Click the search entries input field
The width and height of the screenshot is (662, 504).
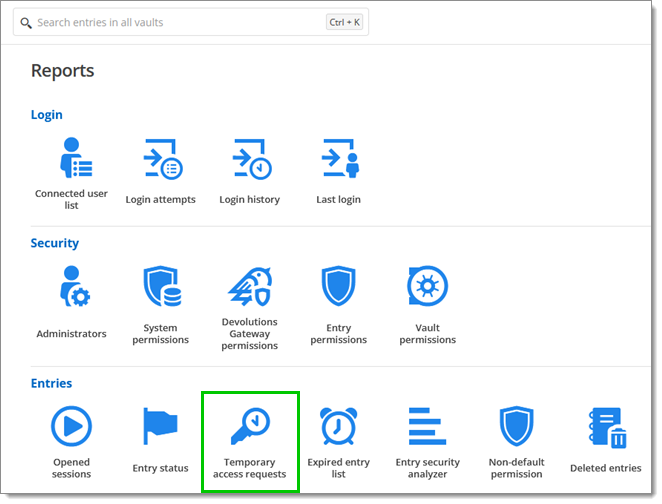[x=180, y=22]
